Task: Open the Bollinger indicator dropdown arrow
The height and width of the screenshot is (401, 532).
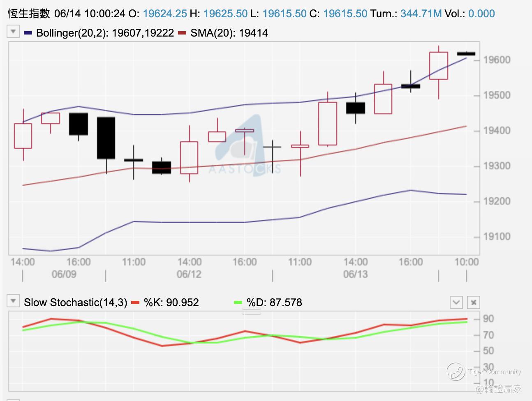Action: pyautogui.click(x=13, y=32)
